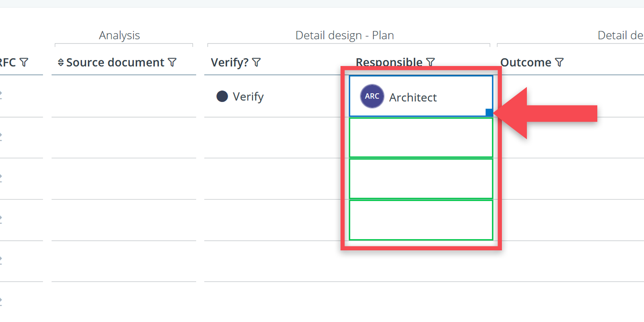This screenshot has width=644, height=322.
Task: Open the RFC column filter
Action: tap(24, 62)
